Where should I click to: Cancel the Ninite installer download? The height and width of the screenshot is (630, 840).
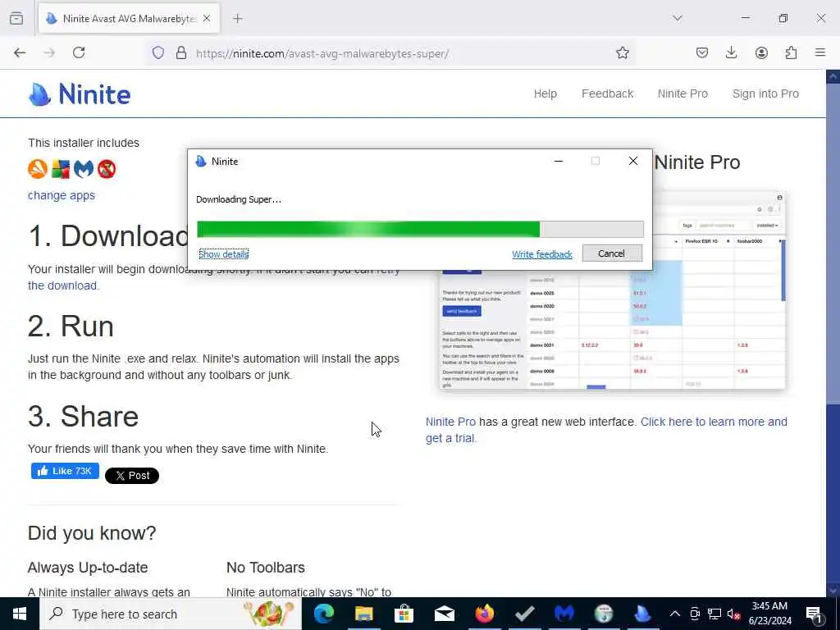pos(612,253)
